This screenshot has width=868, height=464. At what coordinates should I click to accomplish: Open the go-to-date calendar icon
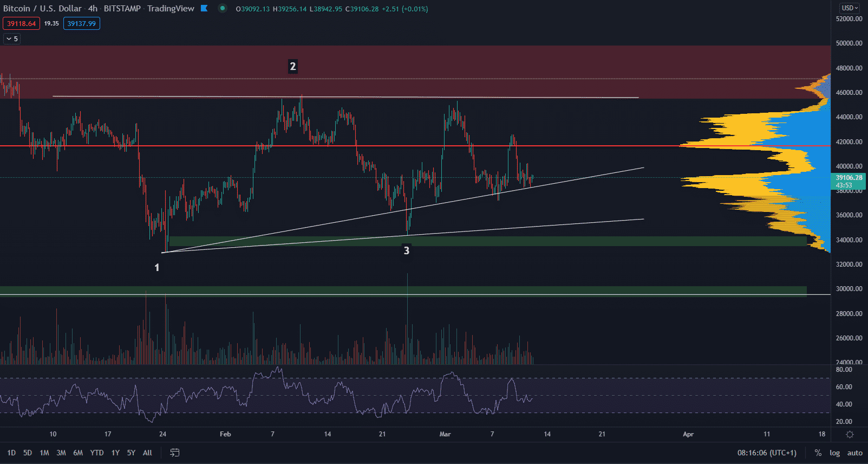click(175, 453)
